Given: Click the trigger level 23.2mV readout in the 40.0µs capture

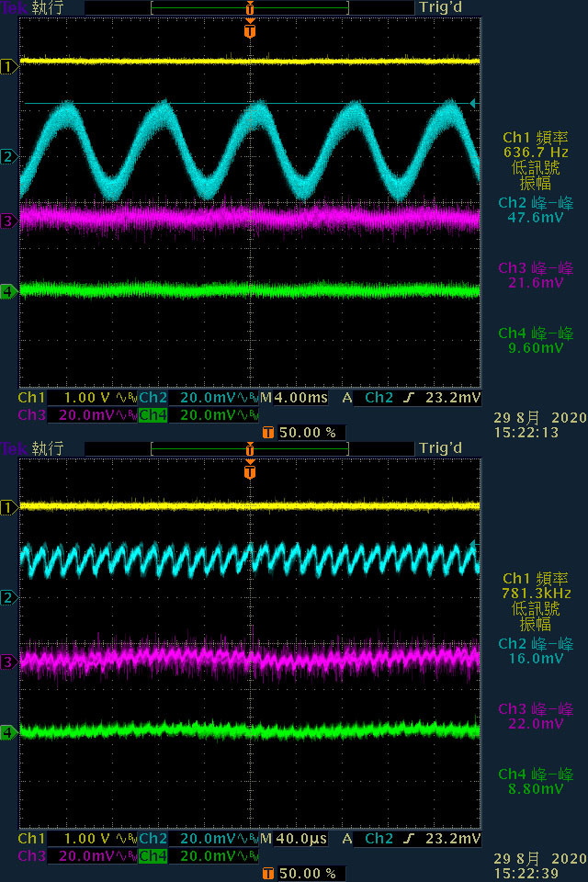Looking at the screenshot, I should point(453,839).
